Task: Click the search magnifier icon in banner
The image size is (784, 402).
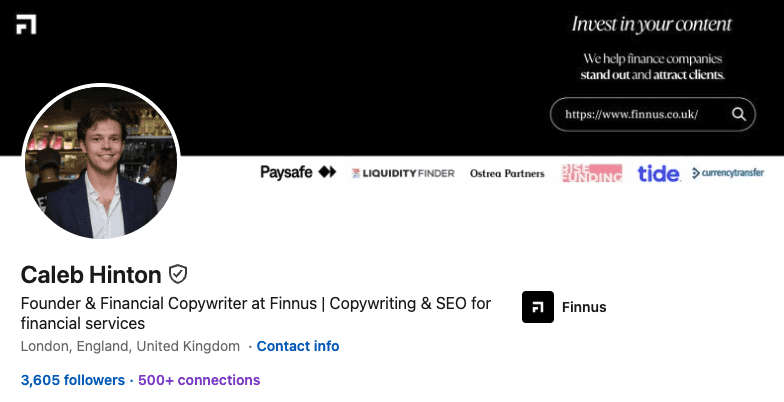Action: click(x=738, y=114)
